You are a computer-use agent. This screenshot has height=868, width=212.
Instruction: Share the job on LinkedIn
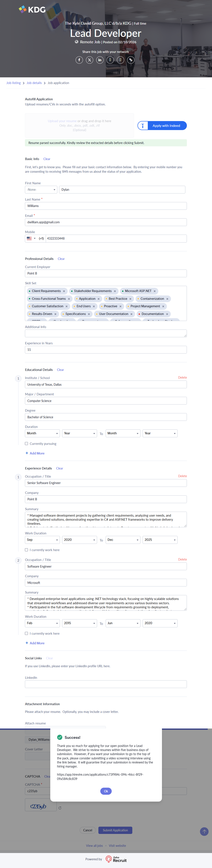(100, 60)
